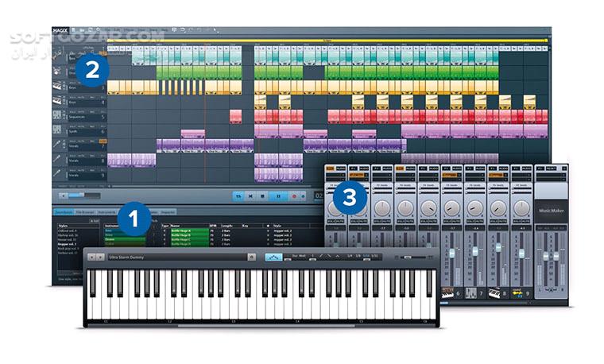Viewport: 604px width, 364px height.
Task: Click the channel 7 instrument icon in the mixer
Action: (x=471, y=293)
